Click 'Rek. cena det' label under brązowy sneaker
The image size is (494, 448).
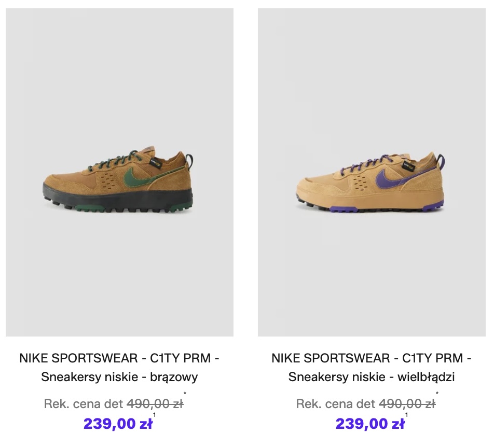[x=84, y=404]
